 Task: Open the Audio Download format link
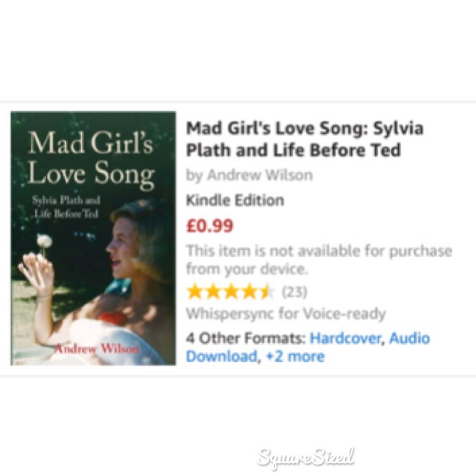pyautogui.click(x=308, y=347)
